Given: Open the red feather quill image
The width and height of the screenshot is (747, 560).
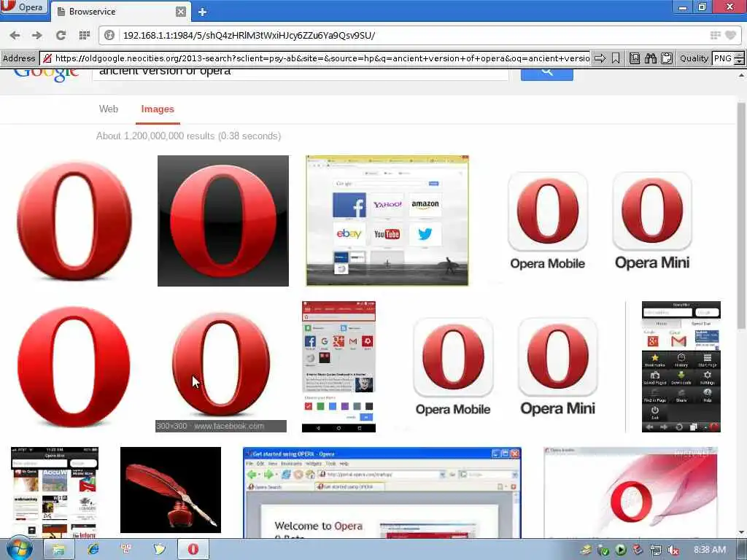Looking at the screenshot, I should (171, 490).
